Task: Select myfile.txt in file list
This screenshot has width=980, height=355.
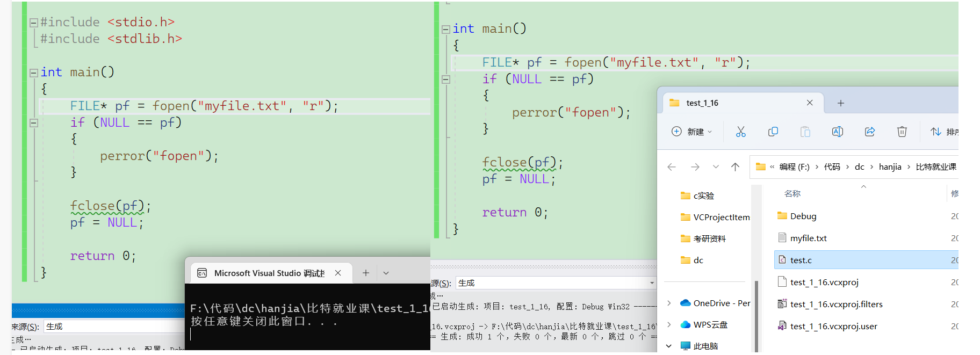Action: tap(866, 238)
